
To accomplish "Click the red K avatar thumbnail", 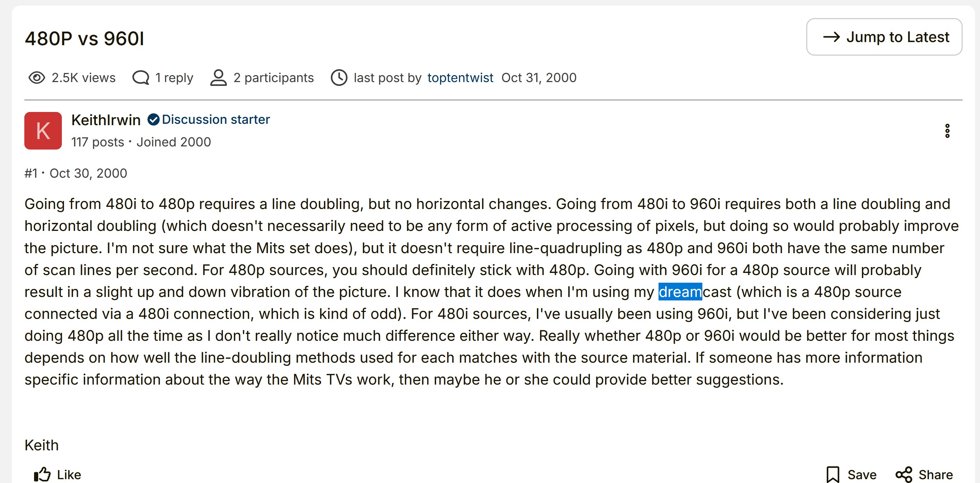I will pos(43,130).
